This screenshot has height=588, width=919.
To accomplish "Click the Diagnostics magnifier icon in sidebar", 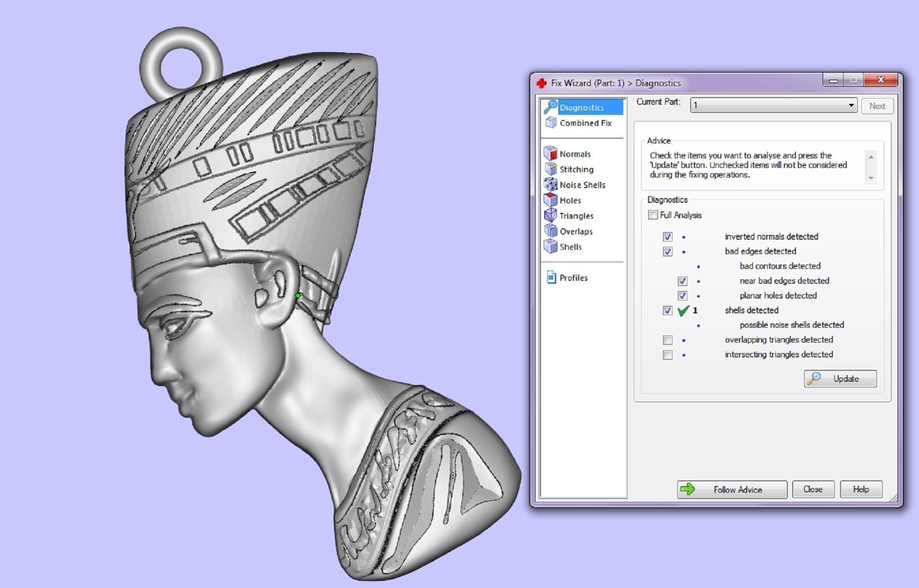I will coord(550,107).
